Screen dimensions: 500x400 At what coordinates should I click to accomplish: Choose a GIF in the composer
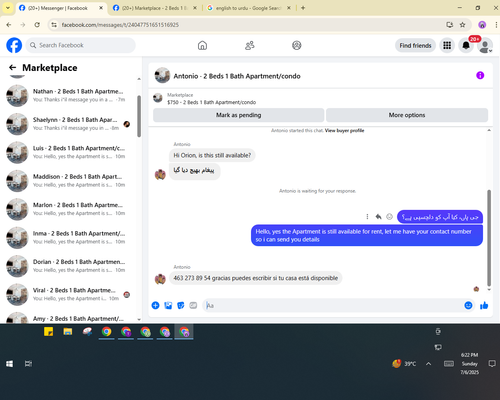point(193,305)
